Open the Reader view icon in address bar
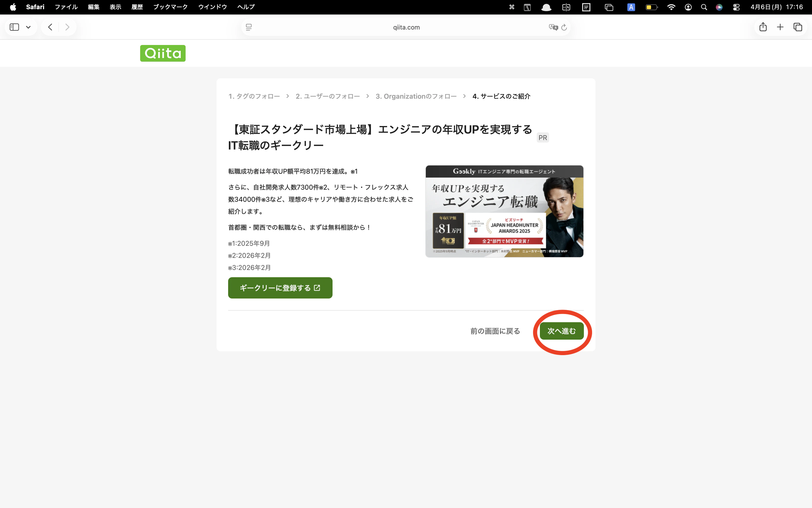This screenshot has height=508, width=812. 249,27
